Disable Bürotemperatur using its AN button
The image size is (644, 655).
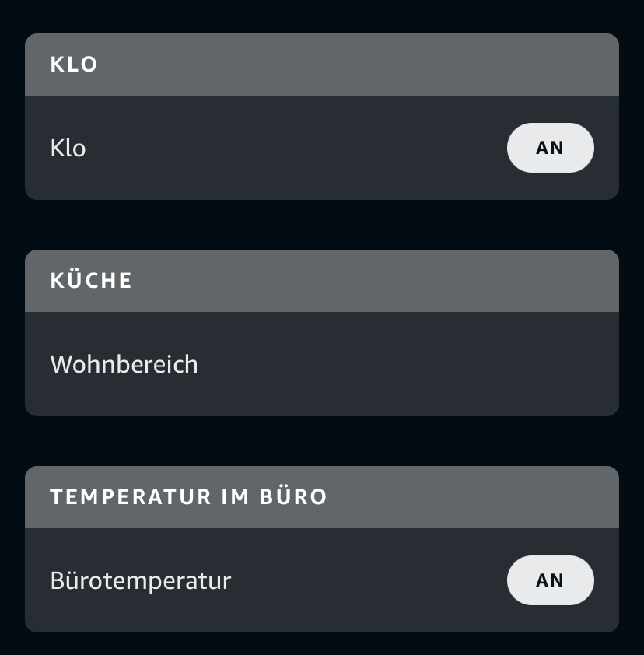click(x=550, y=580)
